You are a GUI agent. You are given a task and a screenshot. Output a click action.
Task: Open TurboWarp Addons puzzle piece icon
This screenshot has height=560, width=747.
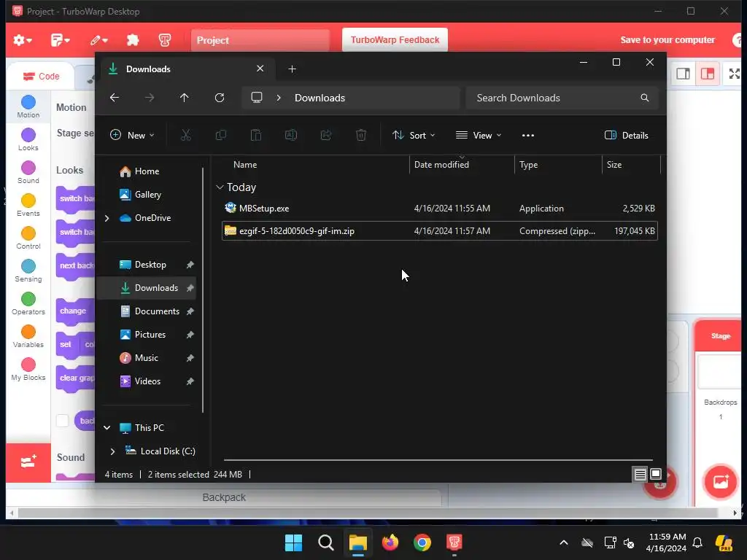pyautogui.click(x=133, y=40)
